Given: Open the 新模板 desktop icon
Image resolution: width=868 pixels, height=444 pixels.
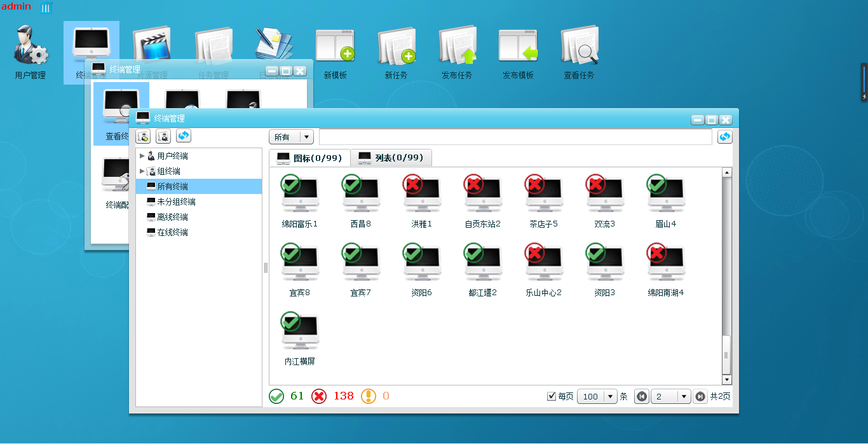Looking at the screenshot, I should pyautogui.click(x=335, y=53).
